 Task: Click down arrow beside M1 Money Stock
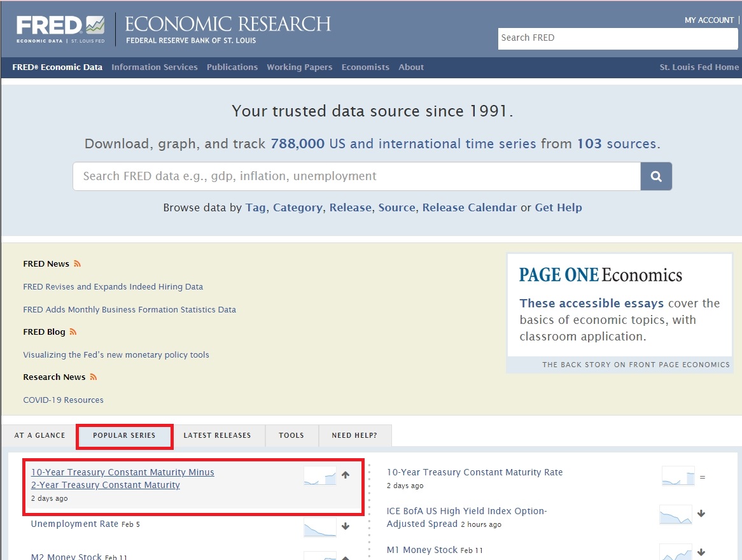701,552
